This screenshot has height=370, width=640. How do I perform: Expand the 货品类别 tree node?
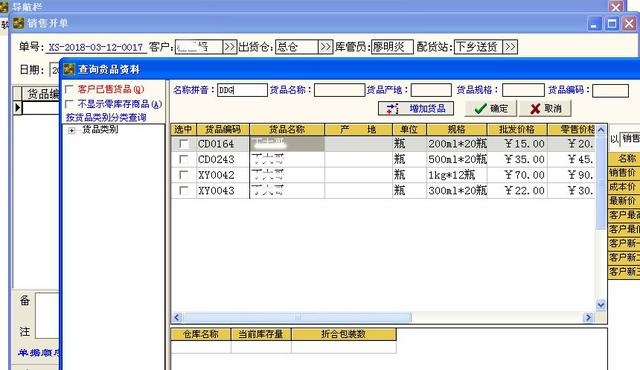(72, 130)
